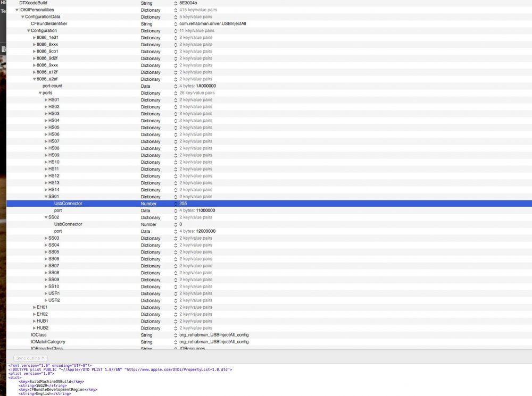Click the Sync outline button
The image size is (532, 396).
(x=30, y=358)
